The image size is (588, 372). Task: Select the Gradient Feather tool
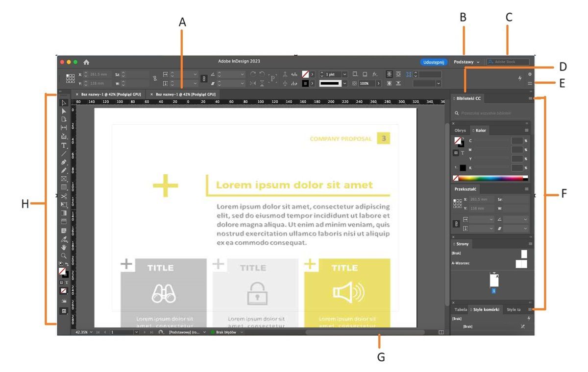pos(64,221)
